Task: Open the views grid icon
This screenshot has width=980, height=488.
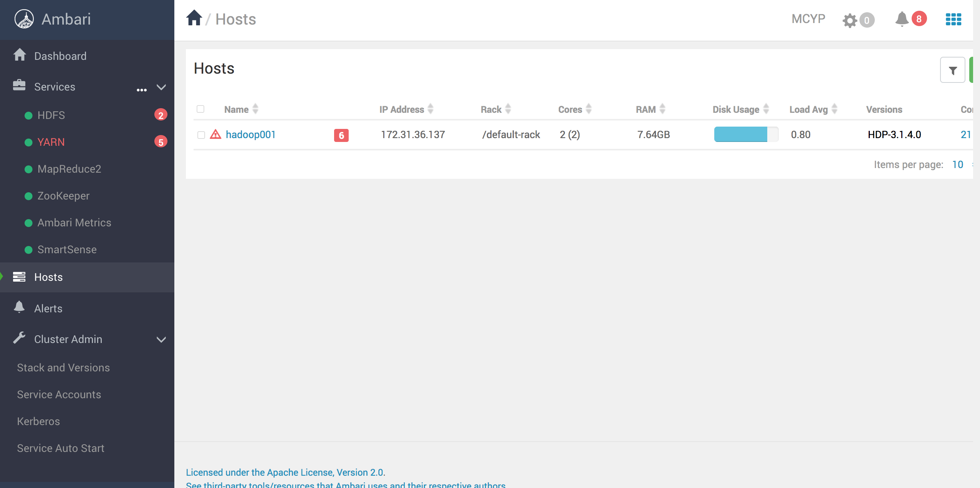Action: (953, 19)
